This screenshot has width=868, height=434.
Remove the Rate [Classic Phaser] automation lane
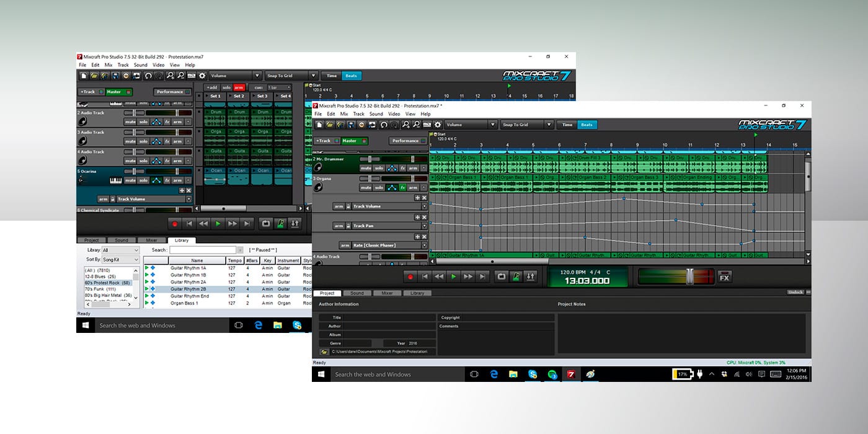(424, 237)
